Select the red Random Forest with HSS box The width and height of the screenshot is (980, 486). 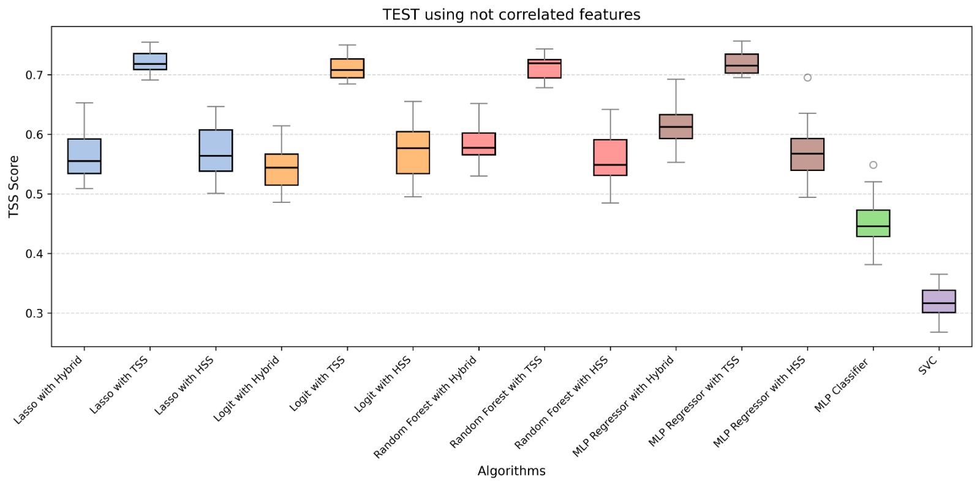point(610,158)
